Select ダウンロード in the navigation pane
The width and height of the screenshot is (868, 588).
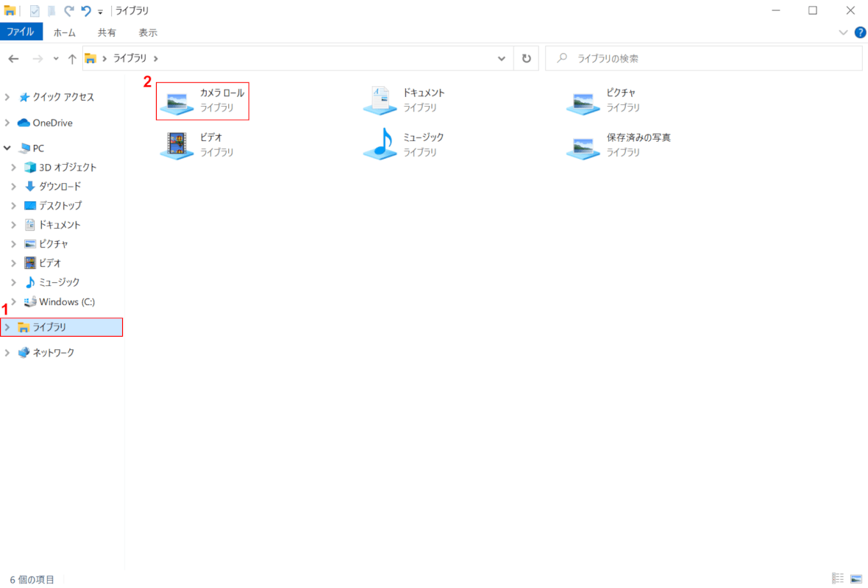click(x=59, y=187)
